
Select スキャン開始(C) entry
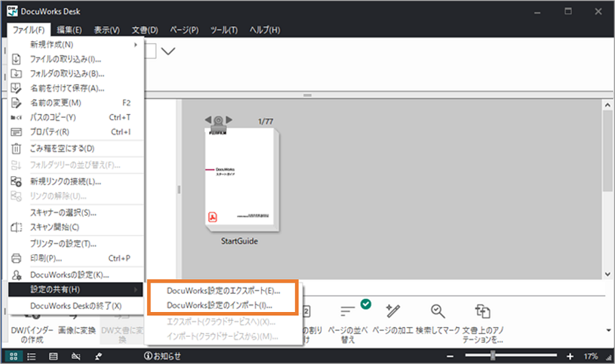click(76, 227)
